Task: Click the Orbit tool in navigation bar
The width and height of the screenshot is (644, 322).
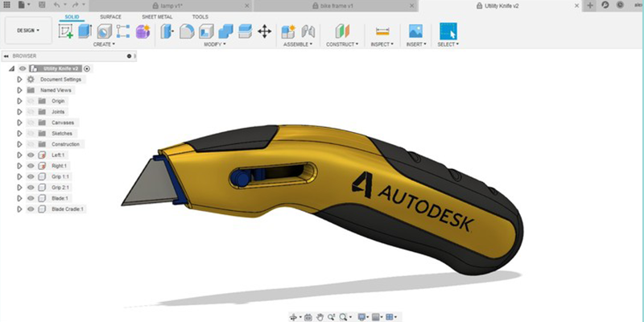Action: pos(293,317)
